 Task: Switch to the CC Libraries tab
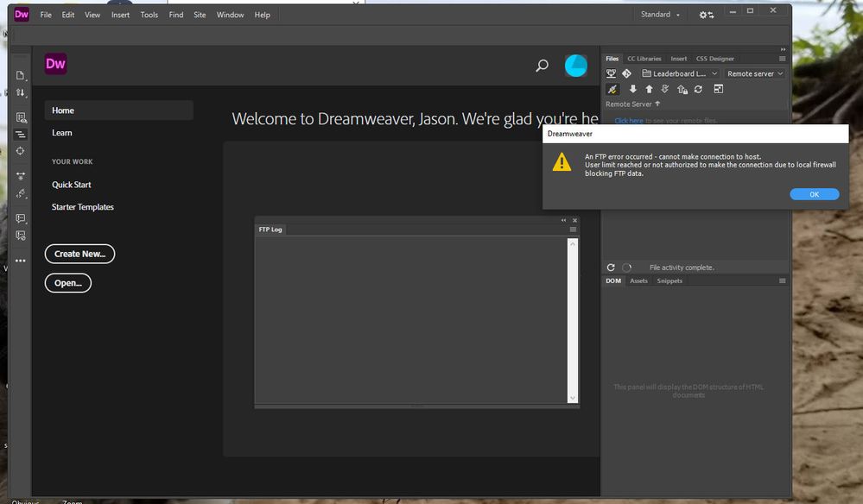pyautogui.click(x=644, y=59)
